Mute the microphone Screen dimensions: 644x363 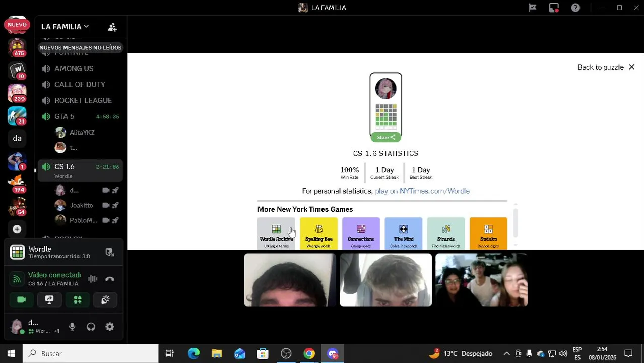tap(72, 327)
